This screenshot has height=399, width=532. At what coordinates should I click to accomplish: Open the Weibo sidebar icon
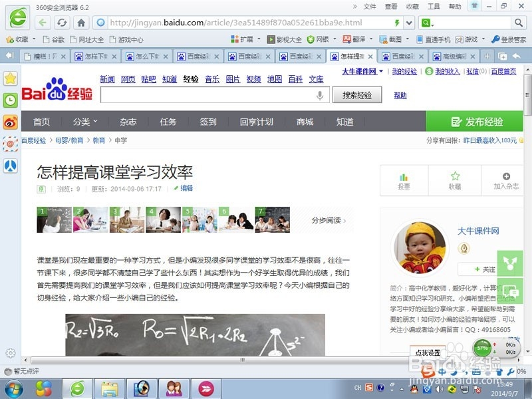point(11,122)
